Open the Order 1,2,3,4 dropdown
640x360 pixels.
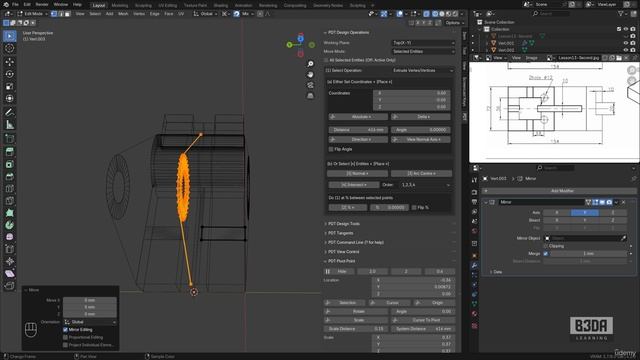click(x=425, y=185)
